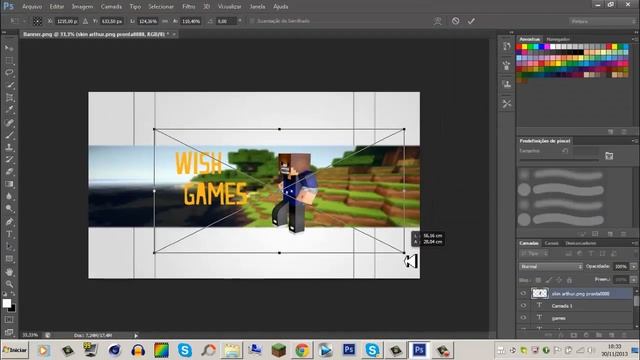This screenshot has height=360, width=640.
Task: Open the brush presets panel flyout menu
Action: (x=635, y=141)
